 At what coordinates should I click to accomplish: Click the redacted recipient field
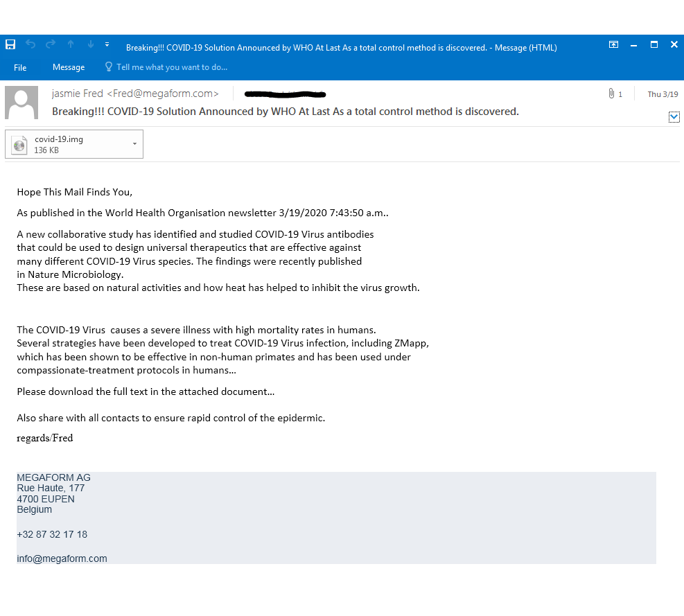(286, 94)
